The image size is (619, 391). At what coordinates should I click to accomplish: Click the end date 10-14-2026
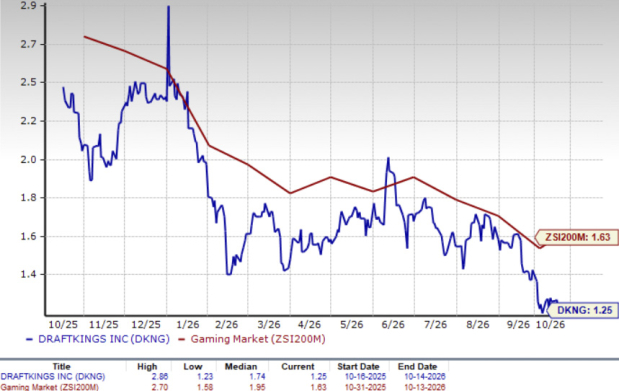pyautogui.click(x=425, y=376)
